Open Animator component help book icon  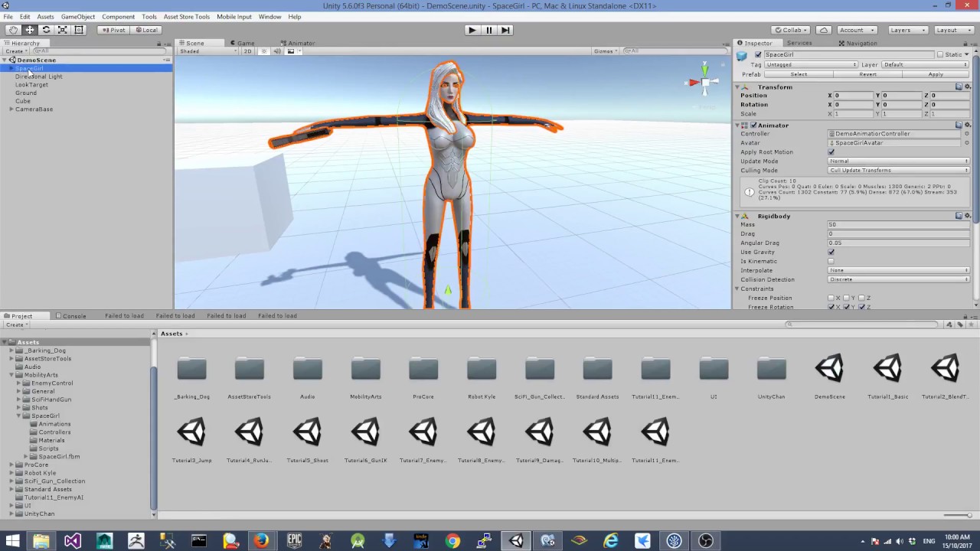(x=959, y=125)
